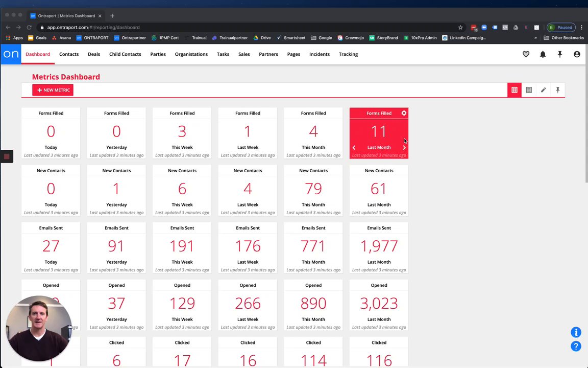The height and width of the screenshot is (368, 588).
Task: Open Chrome three-dot menu
Action: point(582,28)
